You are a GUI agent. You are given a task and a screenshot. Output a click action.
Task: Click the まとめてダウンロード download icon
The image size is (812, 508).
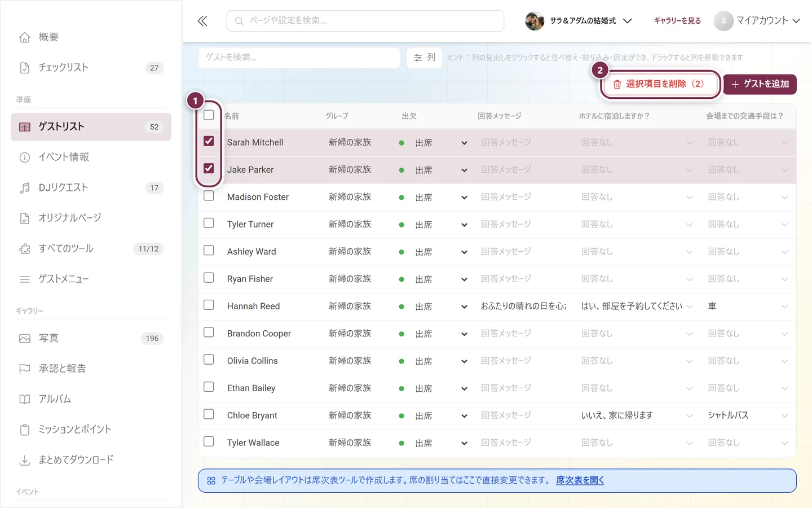point(25,461)
